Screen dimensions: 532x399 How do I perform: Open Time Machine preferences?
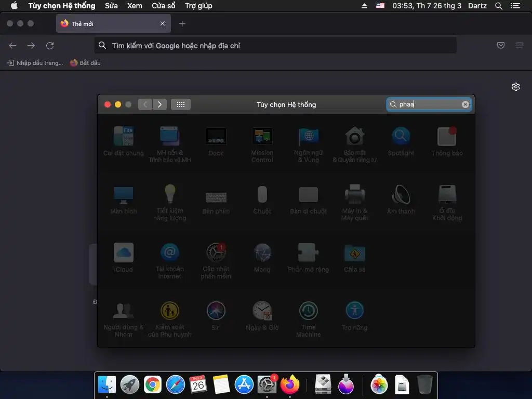coord(309,319)
